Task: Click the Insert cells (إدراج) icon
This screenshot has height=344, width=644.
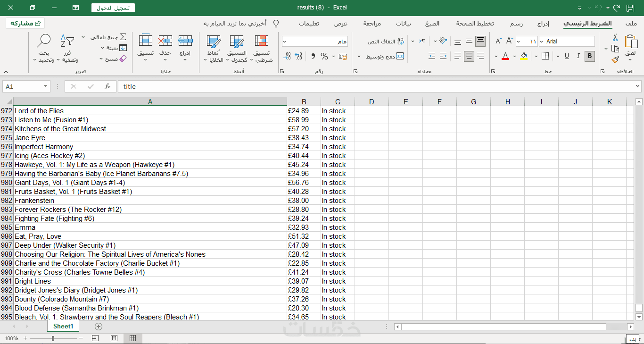Action: click(x=185, y=41)
